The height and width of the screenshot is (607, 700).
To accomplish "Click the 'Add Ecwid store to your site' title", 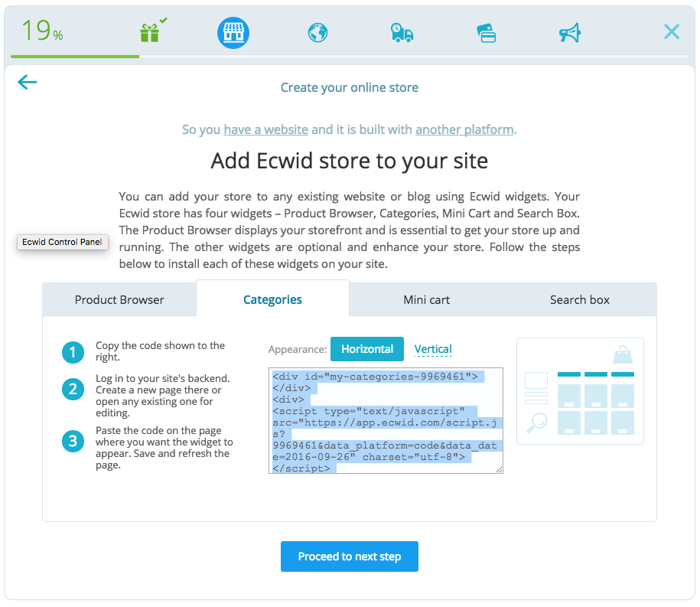I will [350, 161].
